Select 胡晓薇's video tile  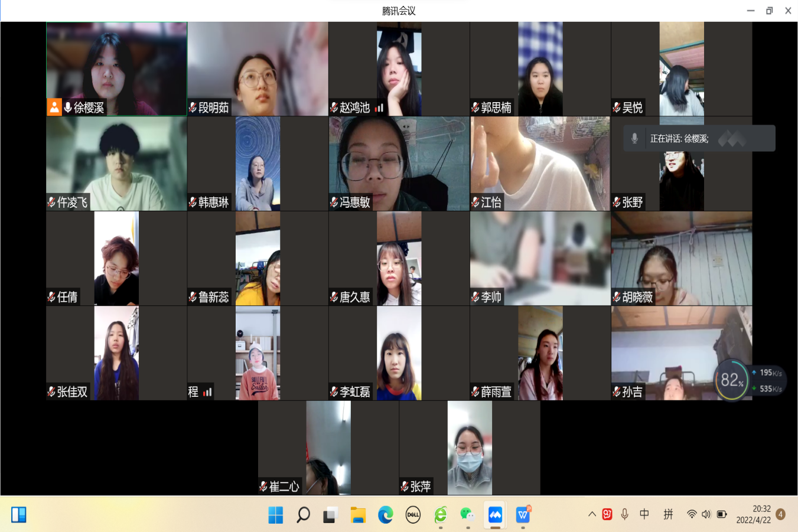(x=682, y=258)
